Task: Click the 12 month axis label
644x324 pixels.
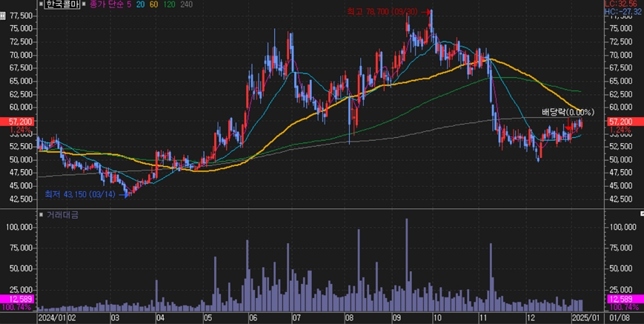Action: click(533, 318)
